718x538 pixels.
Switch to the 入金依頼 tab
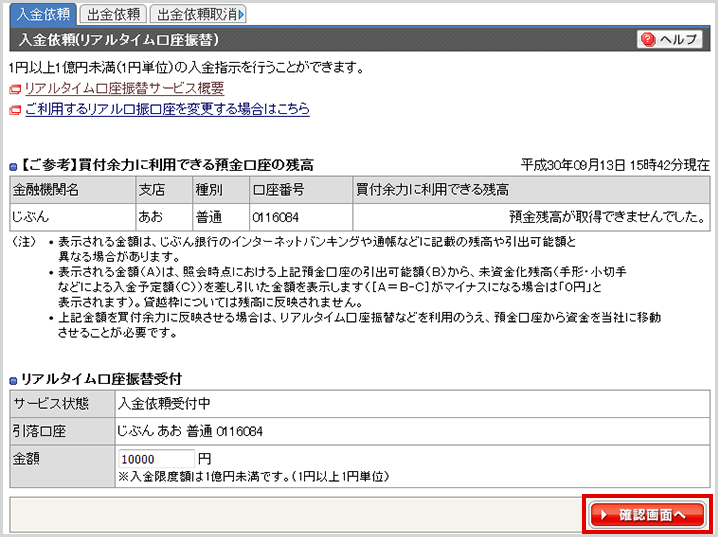(42, 14)
